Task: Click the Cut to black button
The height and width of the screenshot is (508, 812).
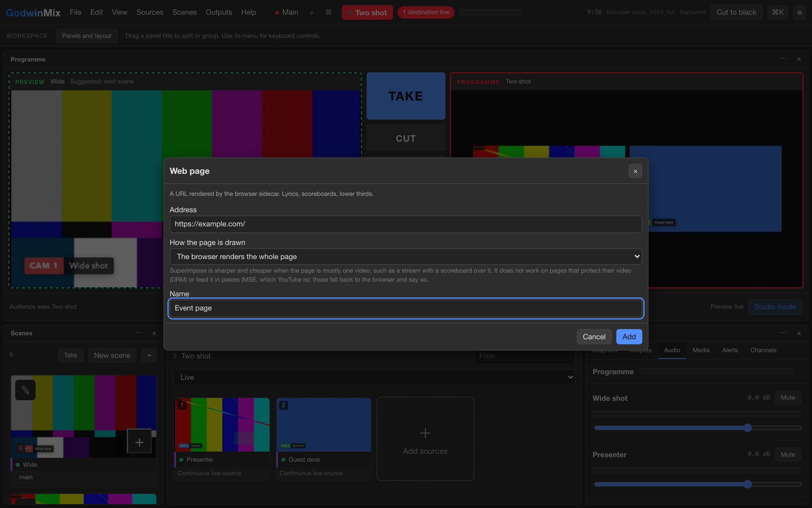Action: [x=736, y=12]
